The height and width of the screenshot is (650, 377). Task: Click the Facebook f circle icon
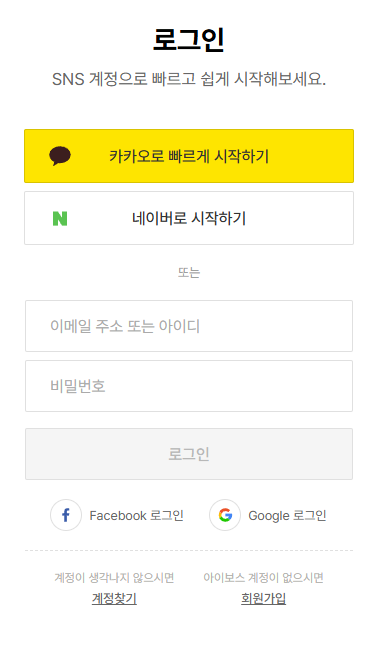[x=66, y=515]
